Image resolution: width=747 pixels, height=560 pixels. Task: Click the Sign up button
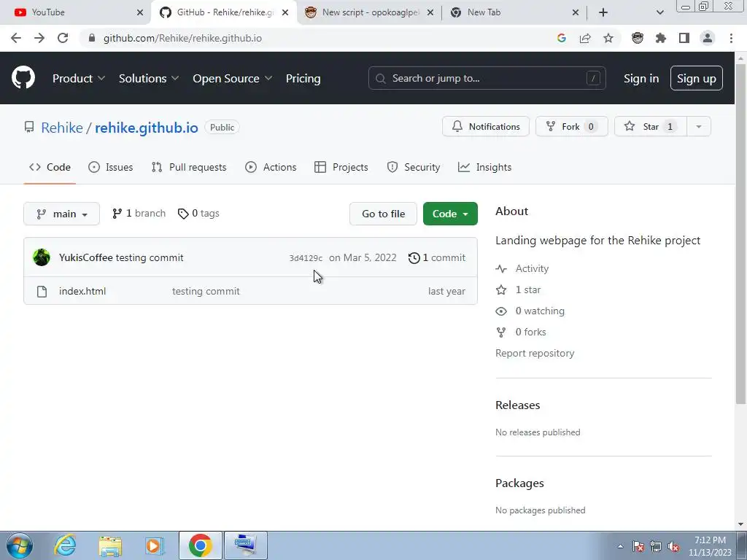[x=697, y=79]
